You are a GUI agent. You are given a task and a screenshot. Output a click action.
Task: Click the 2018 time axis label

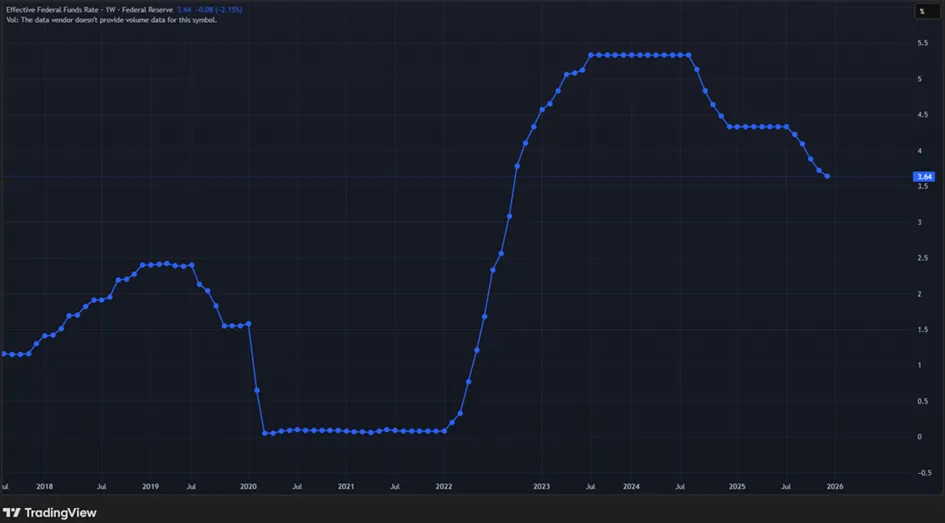[x=44, y=486]
